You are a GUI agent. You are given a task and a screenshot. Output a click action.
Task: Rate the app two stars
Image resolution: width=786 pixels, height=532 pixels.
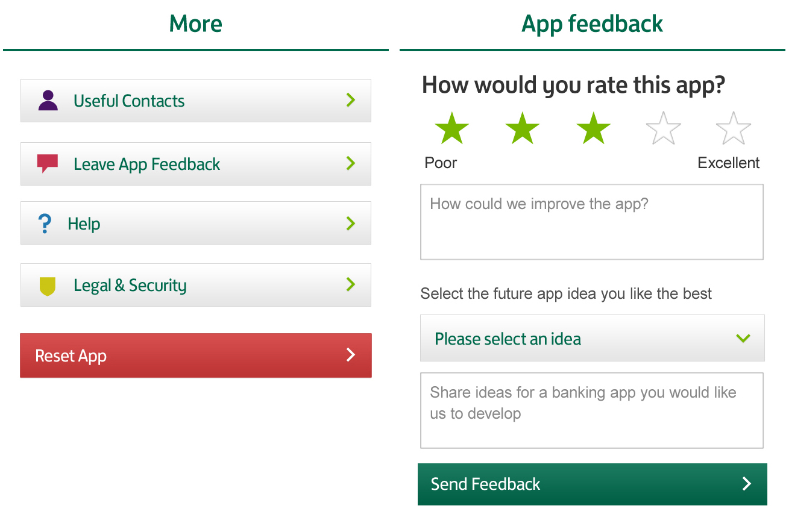coord(522,129)
